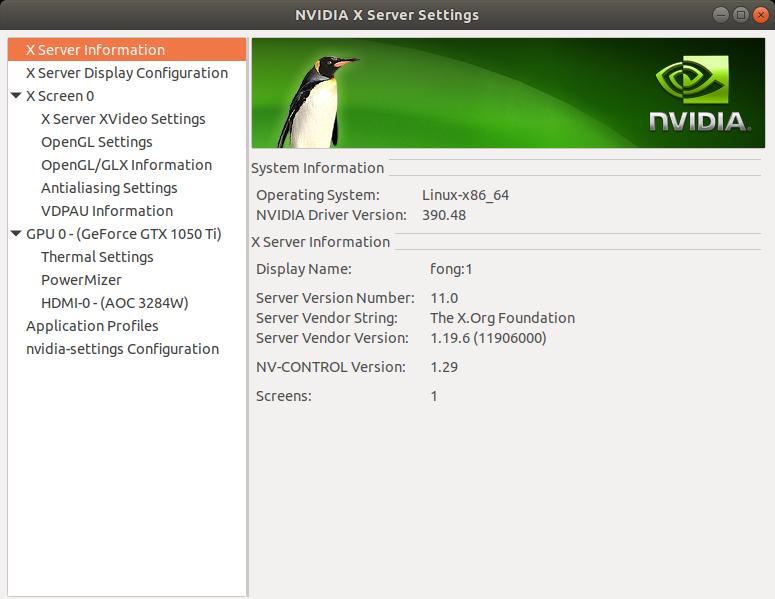Image resolution: width=775 pixels, height=599 pixels.
Task: Open Thermal Settings page
Action: point(97,257)
